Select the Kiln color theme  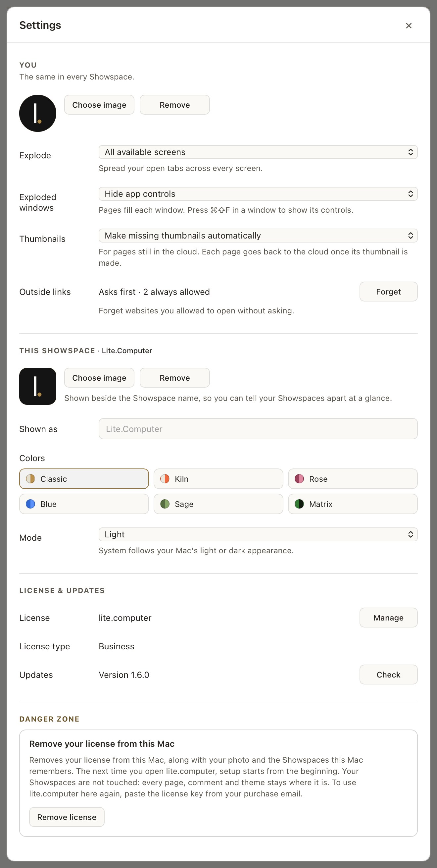[218, 479]
